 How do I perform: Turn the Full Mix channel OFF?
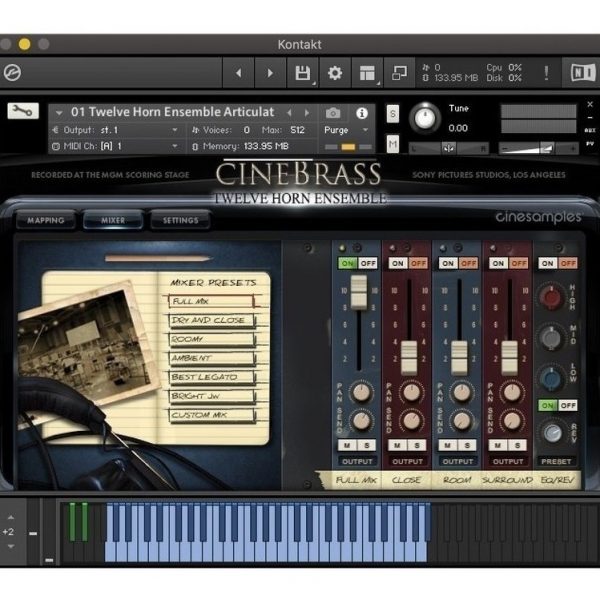(368, 263)
